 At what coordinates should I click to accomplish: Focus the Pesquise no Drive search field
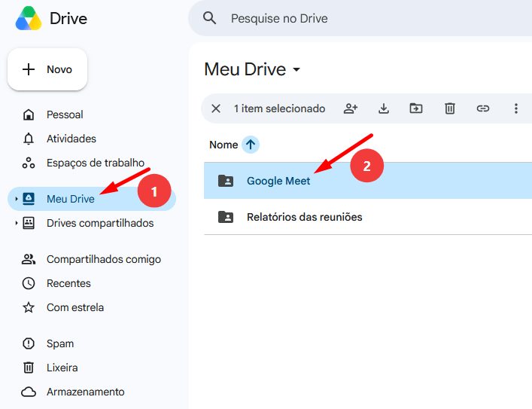click(360, 18)
